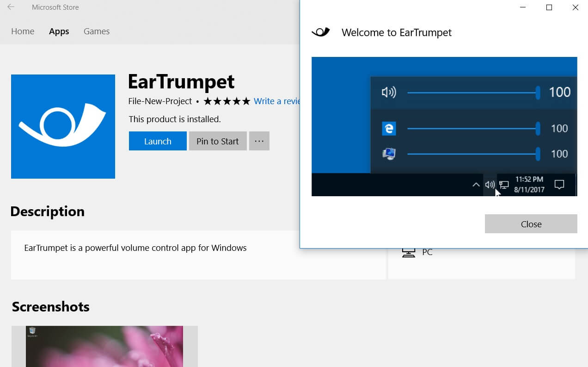The image size is (588, 367).
Task: Click the X to close welcome window
Action: (x=575, y=7)
